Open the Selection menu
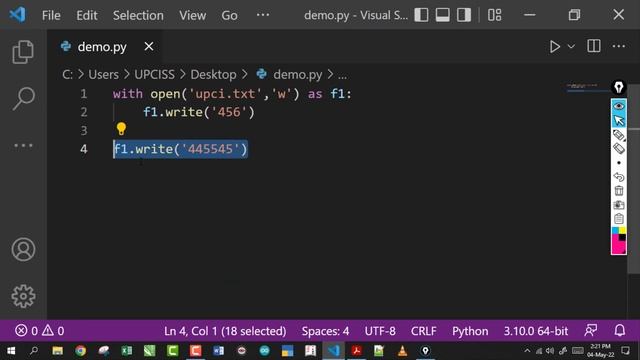This screenshot has height=360, width=640. pyautogui.click(x=138, y=16)
